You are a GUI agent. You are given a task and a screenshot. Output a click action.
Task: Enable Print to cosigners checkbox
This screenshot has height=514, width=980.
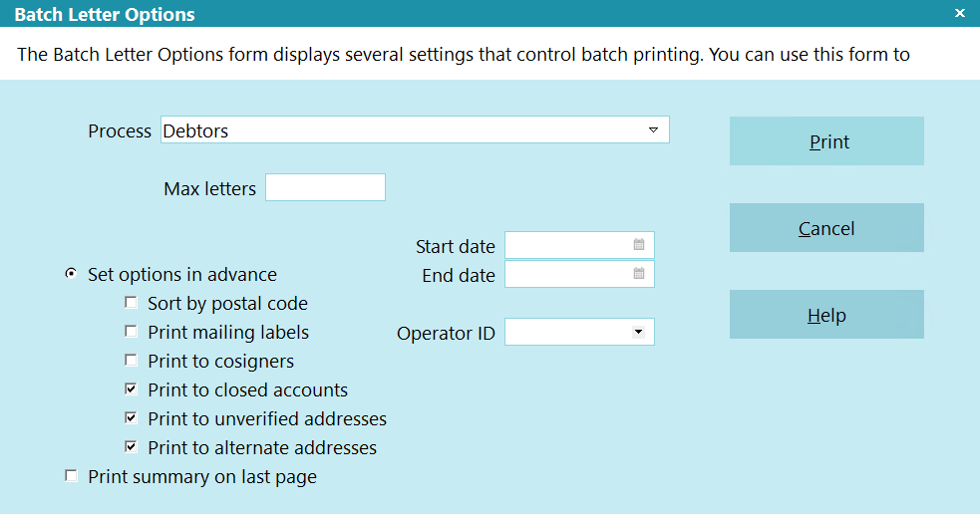tap(131, 361)
